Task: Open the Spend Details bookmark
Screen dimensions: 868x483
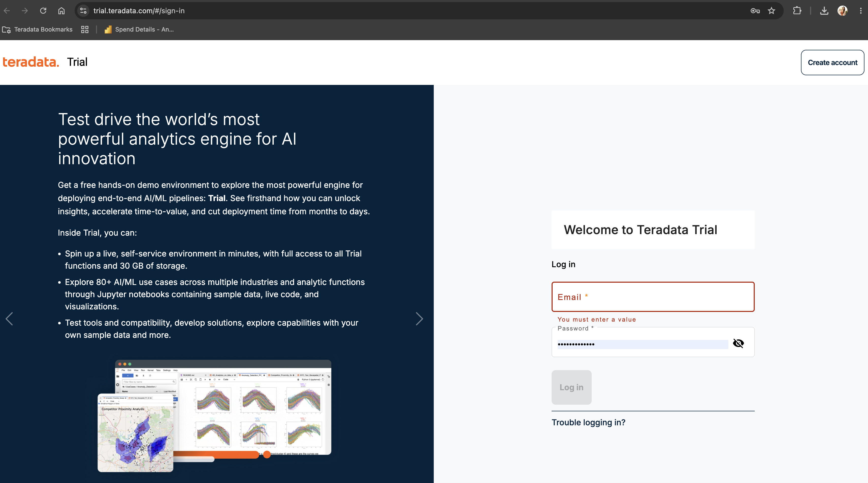Action: [139, 29]
